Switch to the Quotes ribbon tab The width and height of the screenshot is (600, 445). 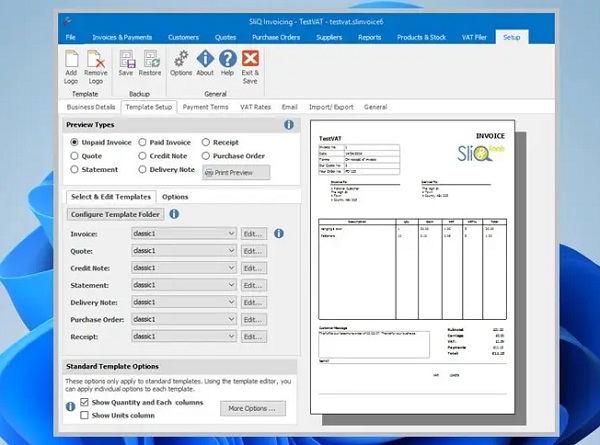pos(225,37)
